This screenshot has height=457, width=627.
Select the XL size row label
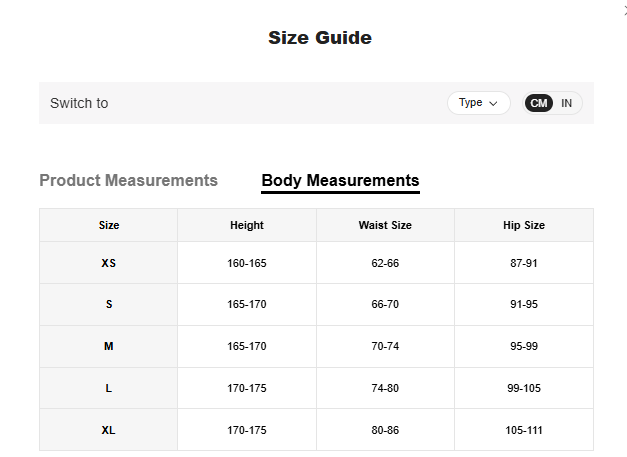[x=109, y=430]
